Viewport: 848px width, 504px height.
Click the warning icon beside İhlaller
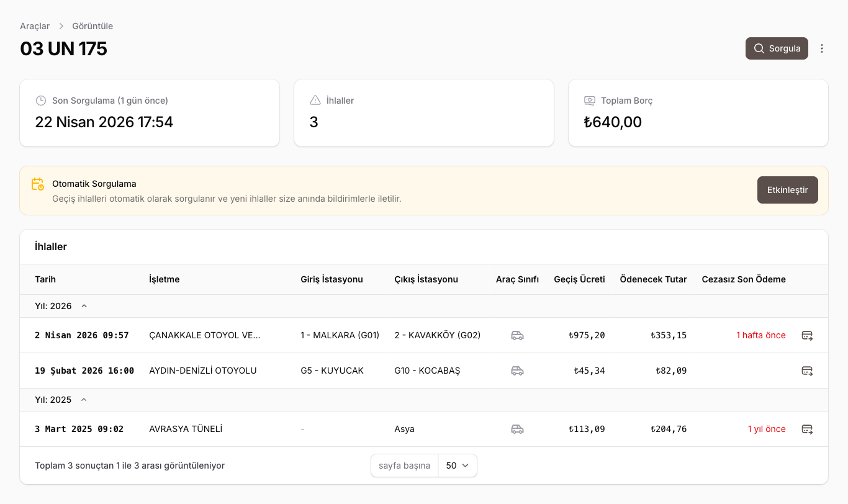pos(315,101)
